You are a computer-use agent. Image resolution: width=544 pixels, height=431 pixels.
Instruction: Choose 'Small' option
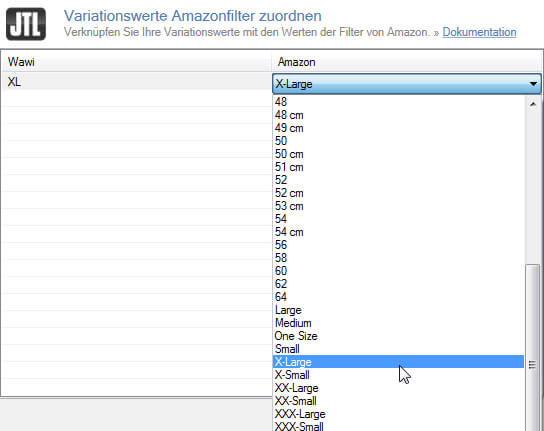398,349
